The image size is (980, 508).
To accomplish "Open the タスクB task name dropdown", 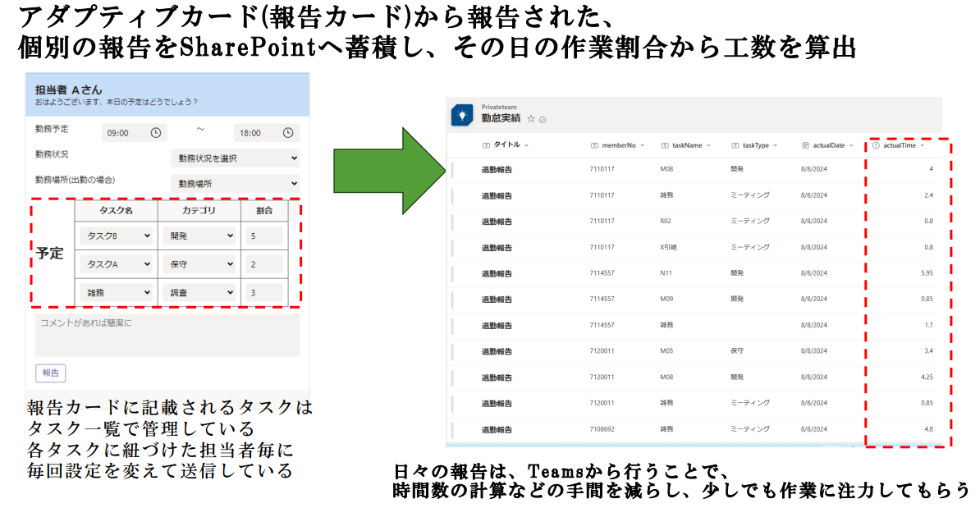I will pos(117,236).
